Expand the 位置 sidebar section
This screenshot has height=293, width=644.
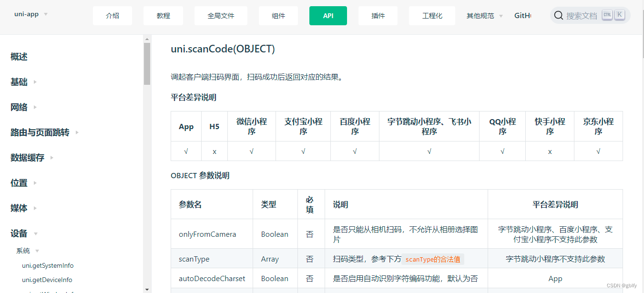click(24, 183)
